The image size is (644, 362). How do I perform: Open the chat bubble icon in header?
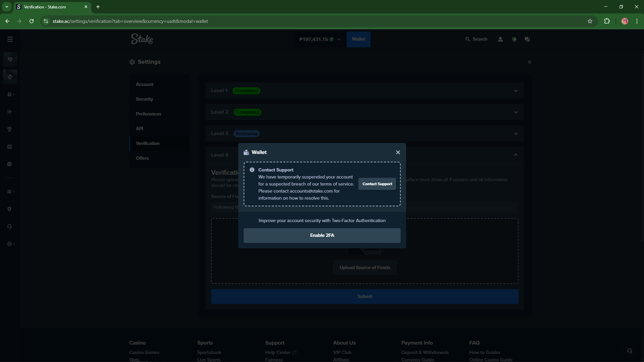pos(527,39)
